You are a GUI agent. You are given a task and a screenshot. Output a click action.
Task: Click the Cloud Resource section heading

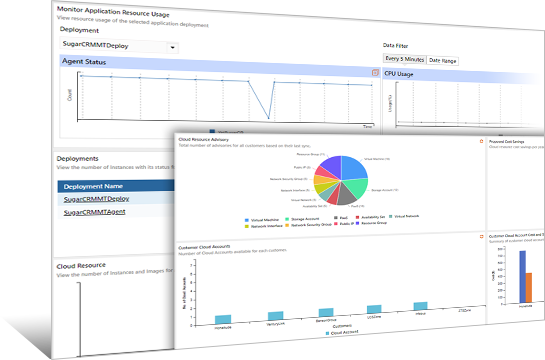pyautogui.click(x=81, y=266)
